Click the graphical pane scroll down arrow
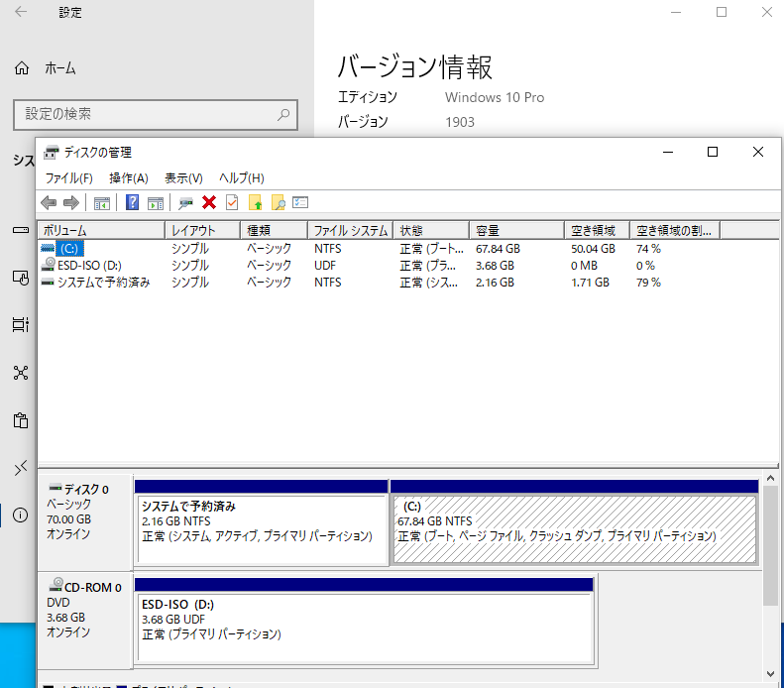The width and height of the screenshot is (784, 688). [770, 673]
